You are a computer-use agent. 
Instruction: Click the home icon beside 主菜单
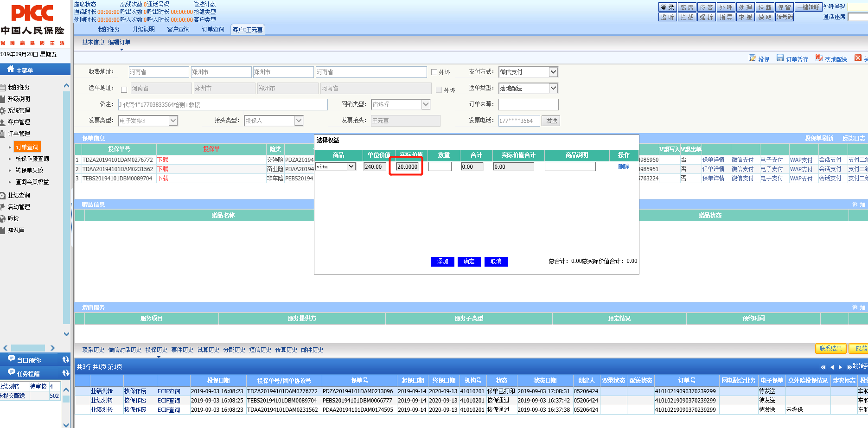click(x=11, y=70)
